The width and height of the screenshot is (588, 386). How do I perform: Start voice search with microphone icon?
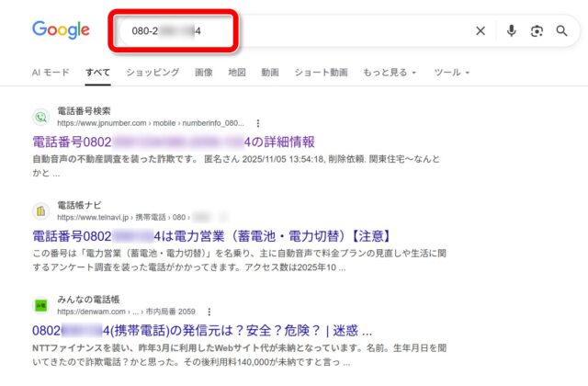(511, 31)
